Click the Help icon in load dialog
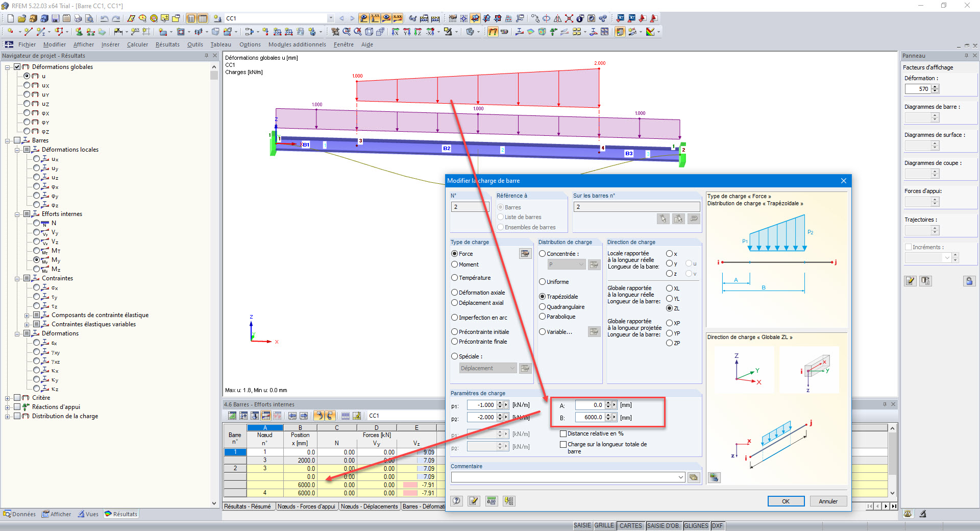 457,501
